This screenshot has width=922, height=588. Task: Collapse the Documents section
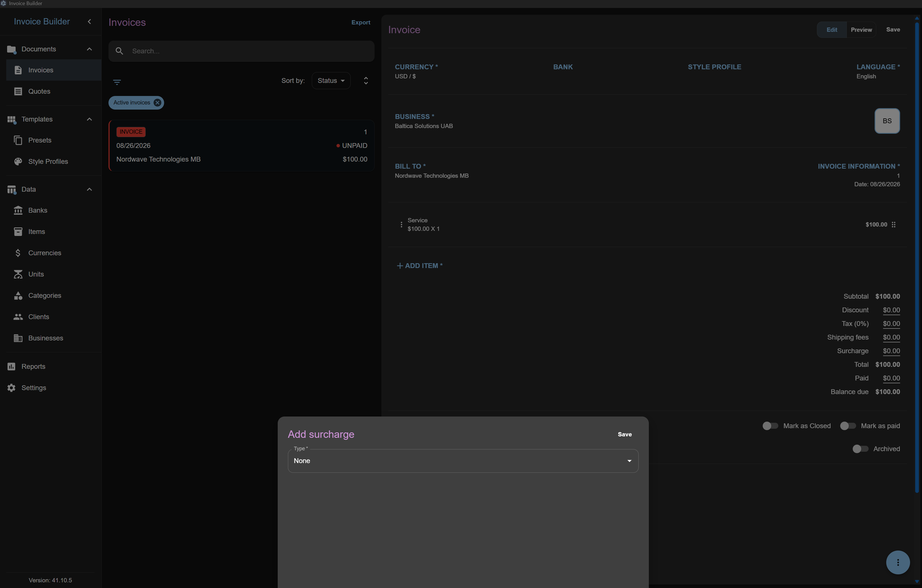89,49
